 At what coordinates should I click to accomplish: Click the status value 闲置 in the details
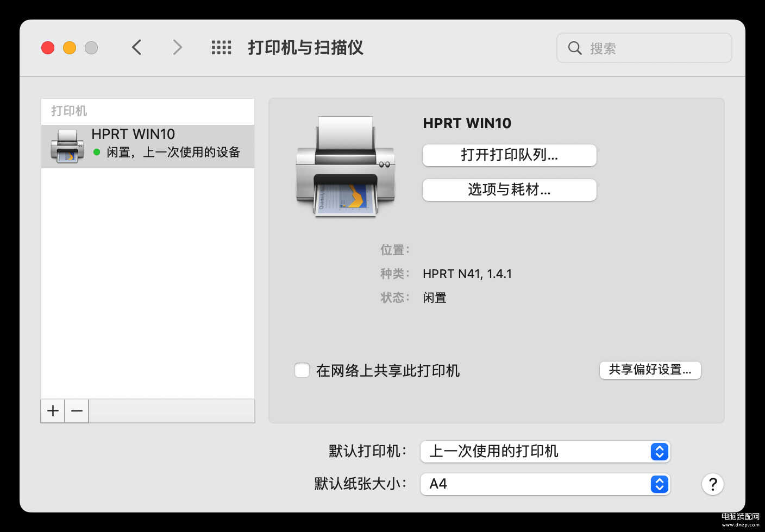(x=435, y=297)
